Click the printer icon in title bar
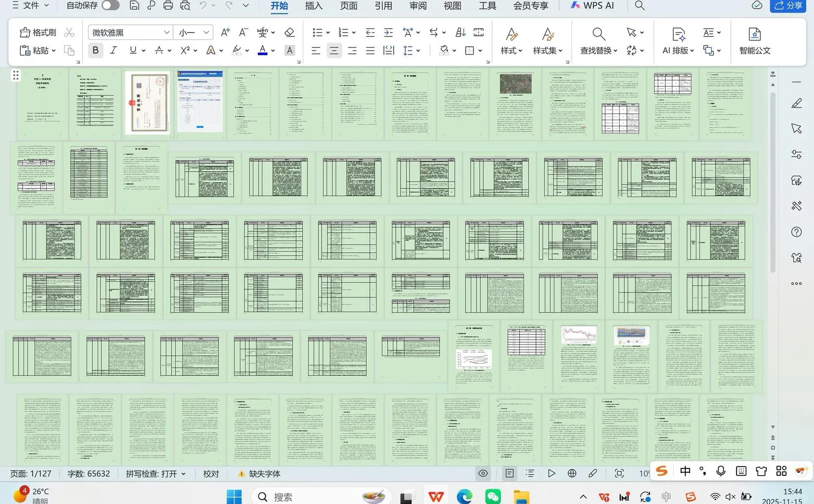 click(x=168, y=5)
